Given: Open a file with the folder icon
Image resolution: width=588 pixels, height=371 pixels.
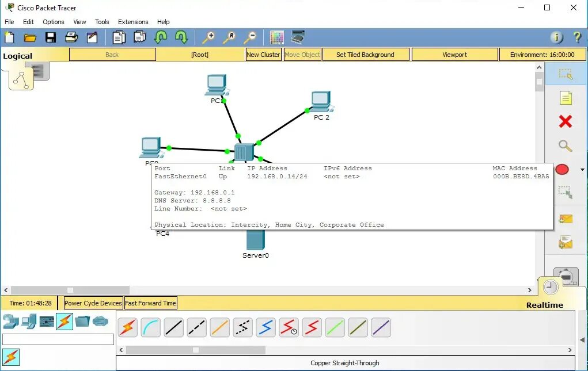Looking at the screenshot, I should (x=30, y=37).
